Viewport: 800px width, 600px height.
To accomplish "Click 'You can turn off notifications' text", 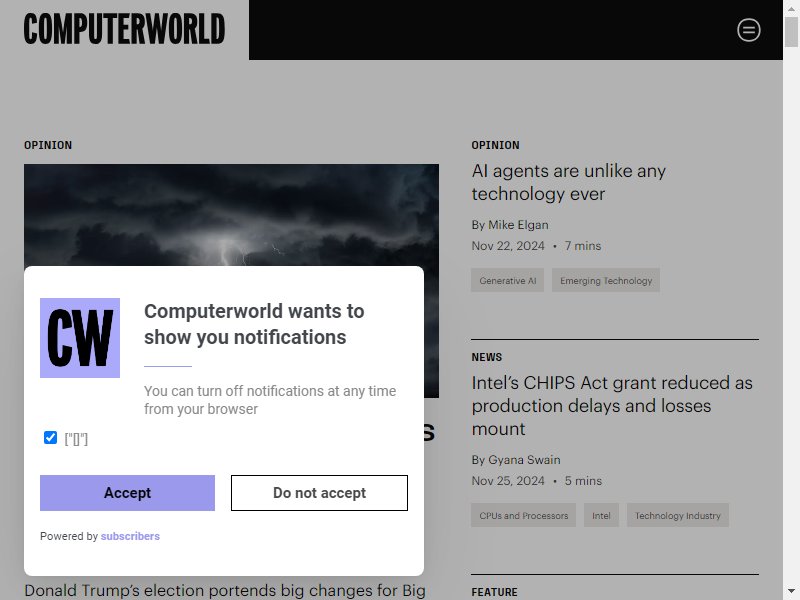I will pyautogui.click(x=270, y=400).
